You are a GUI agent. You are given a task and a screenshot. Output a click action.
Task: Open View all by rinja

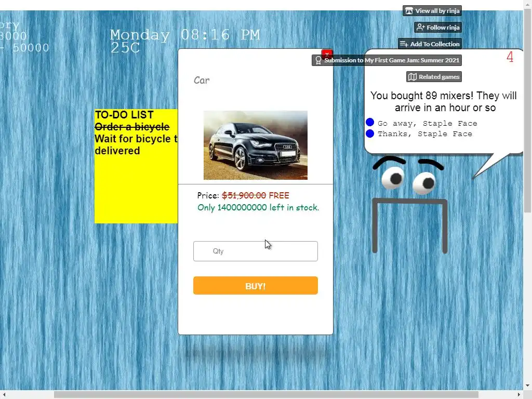[432, 11]
